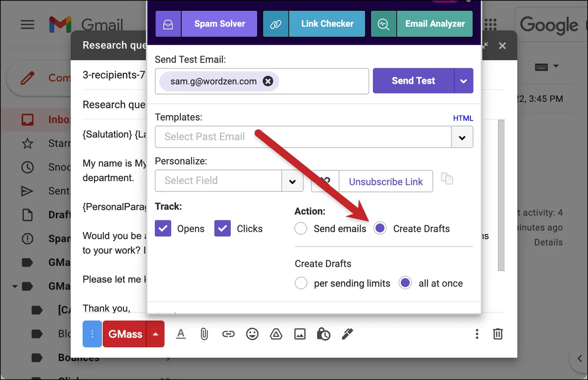The height and width of the screenshot is (380, 588).
Task: Collapse the GMass label tree arrow
Action: (15, 286)
